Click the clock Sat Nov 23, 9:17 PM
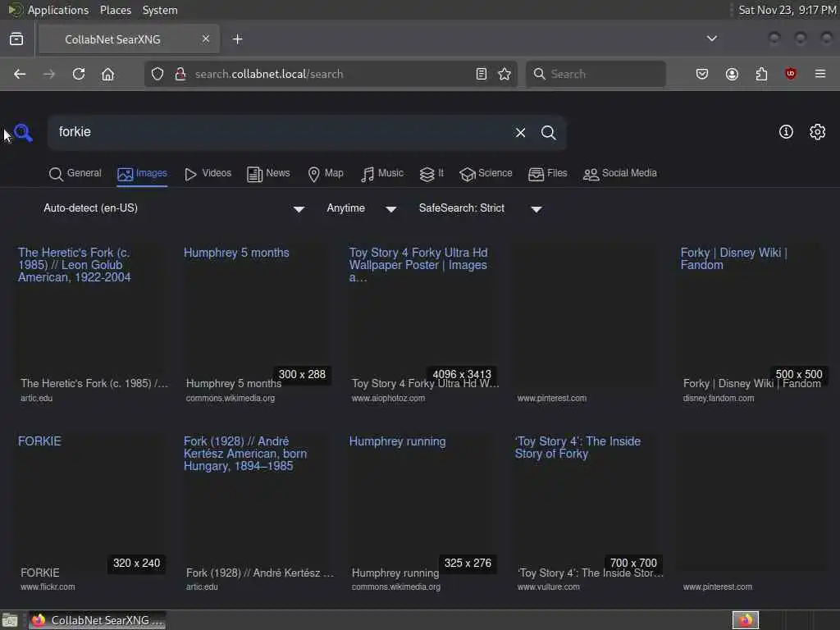 787,10
